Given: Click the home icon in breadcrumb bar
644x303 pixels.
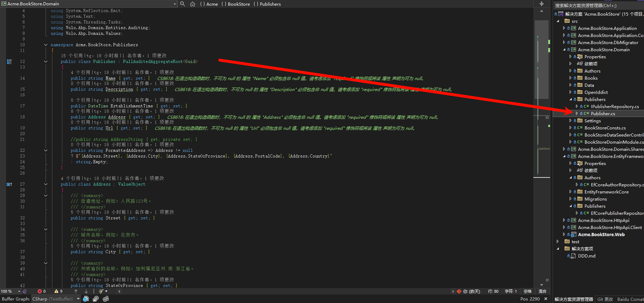Looking at the screenshot, I should [193, 4].
